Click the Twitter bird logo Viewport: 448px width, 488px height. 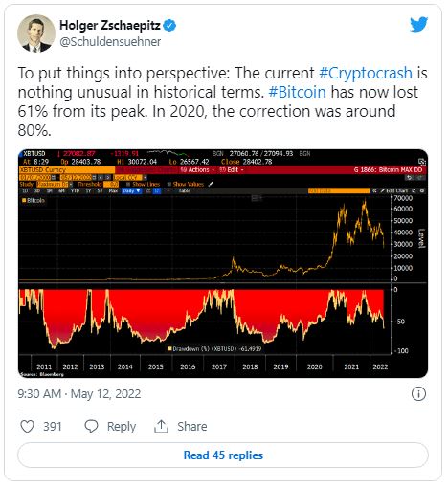click(418, 25)
